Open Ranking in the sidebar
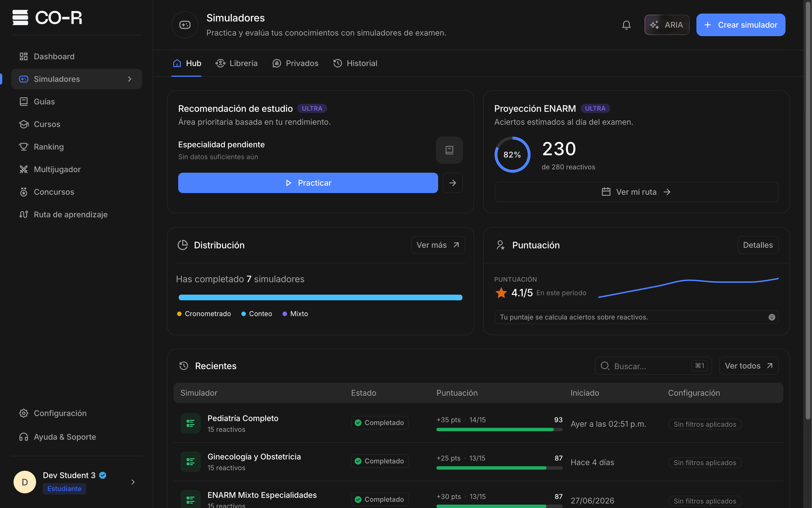Screen dimensions: 812x508 pos(76,147)
